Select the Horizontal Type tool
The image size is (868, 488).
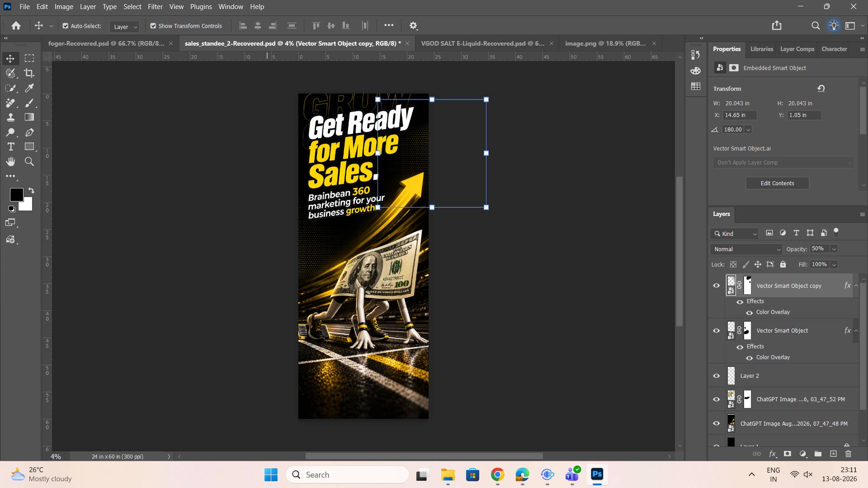[11, 147]
